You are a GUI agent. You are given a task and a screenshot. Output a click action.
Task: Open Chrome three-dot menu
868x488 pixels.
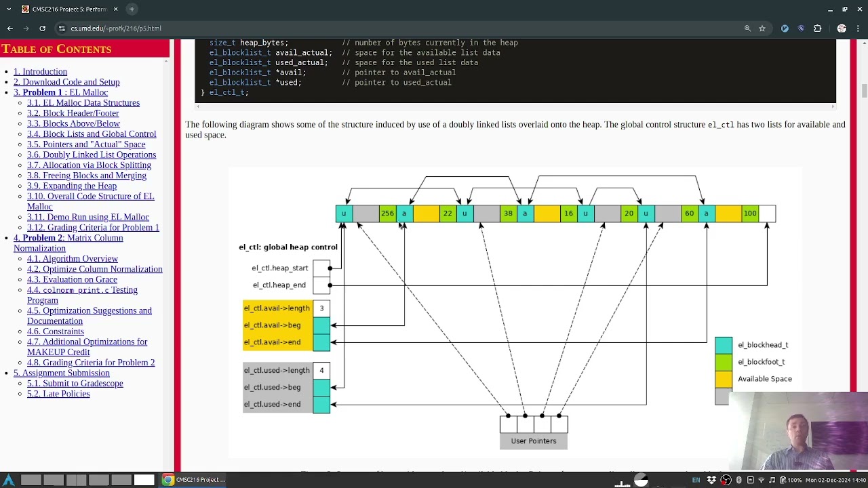pyautogui.click(x=858, y=28)
